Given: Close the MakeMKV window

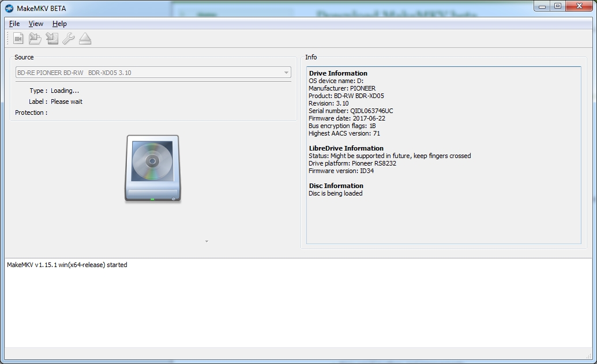Looking at the screenshot, I should point(580,6).
